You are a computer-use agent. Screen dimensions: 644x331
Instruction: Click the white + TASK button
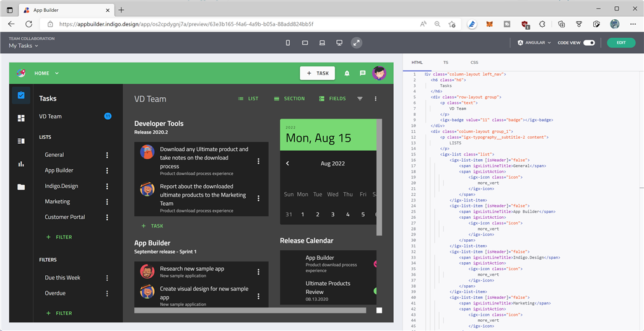317,73
